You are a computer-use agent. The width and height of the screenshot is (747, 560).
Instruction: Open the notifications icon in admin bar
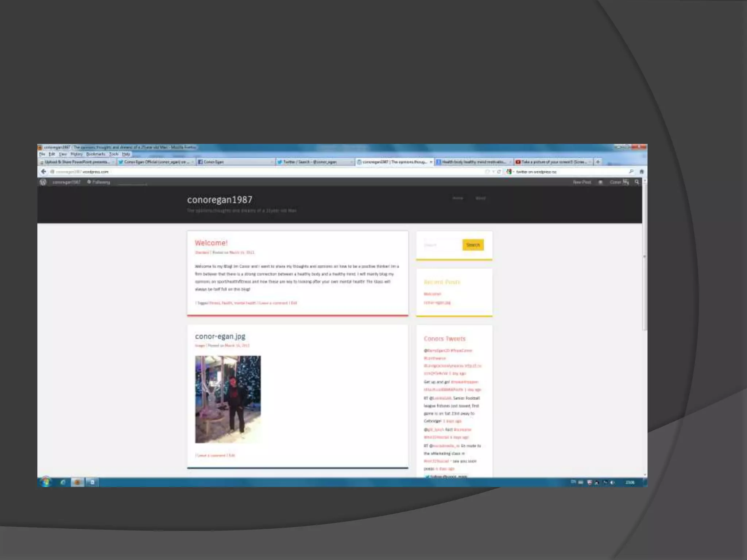600,182
